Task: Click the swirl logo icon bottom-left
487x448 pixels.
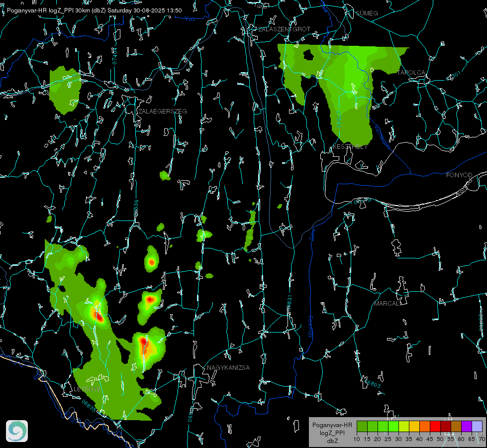Action: coord(17,431)
